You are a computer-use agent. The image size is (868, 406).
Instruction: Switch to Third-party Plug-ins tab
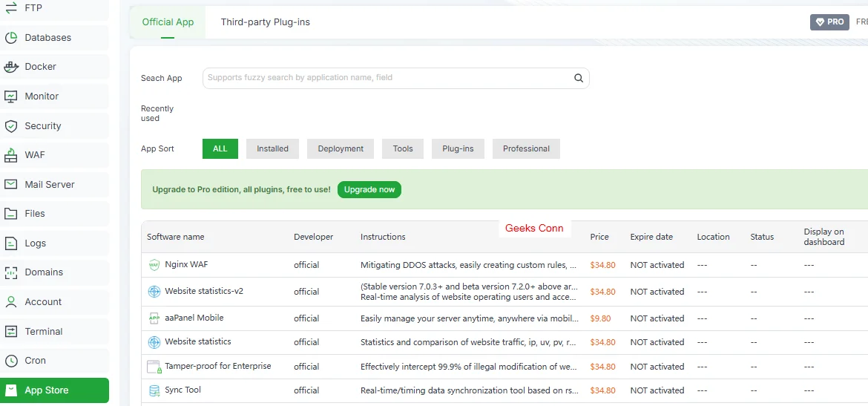[x=265, y=22]
